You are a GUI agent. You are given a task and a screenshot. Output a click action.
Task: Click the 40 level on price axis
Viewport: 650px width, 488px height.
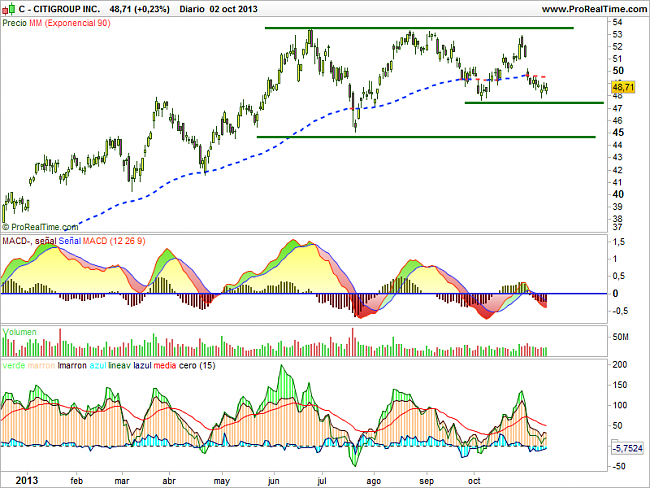(x=618, y=194)
